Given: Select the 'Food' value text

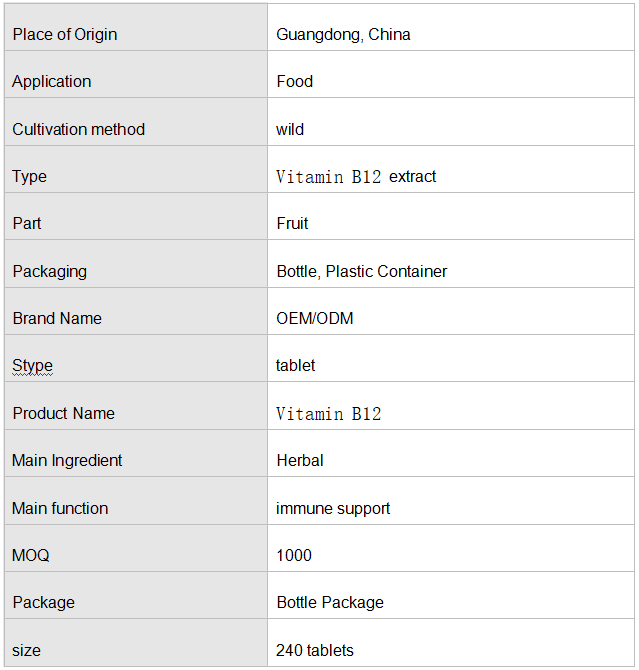Looking at the screenshot, I should (294, 81).
